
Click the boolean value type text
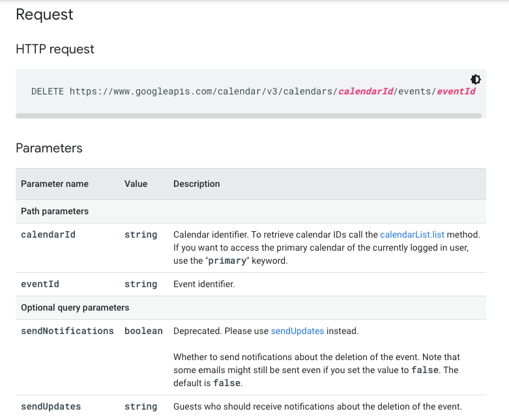pyautogui.click(x=143, y=331)
